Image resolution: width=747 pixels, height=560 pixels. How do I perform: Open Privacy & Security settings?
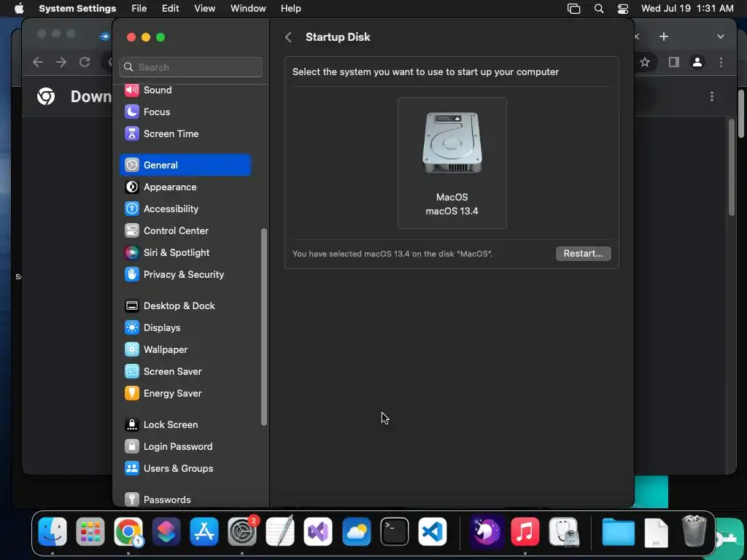click(185, 275)
